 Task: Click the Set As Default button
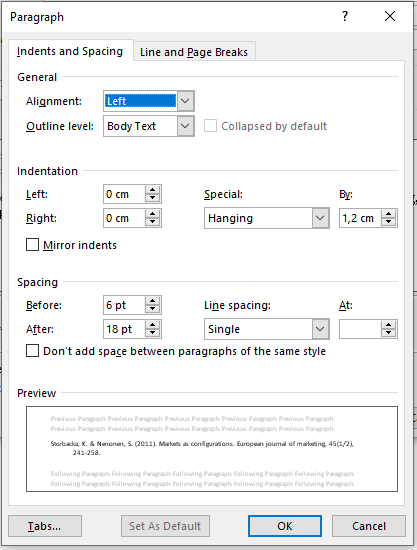pos(165,526)
